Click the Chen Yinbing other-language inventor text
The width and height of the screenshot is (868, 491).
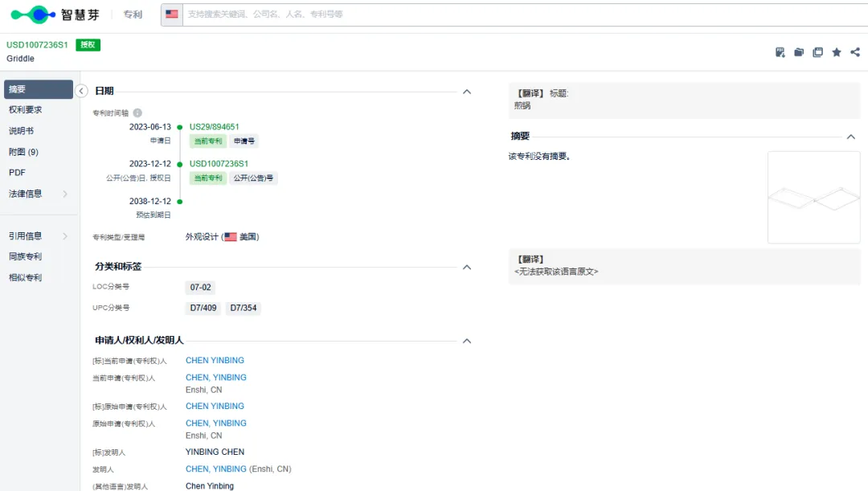point(210,486)
